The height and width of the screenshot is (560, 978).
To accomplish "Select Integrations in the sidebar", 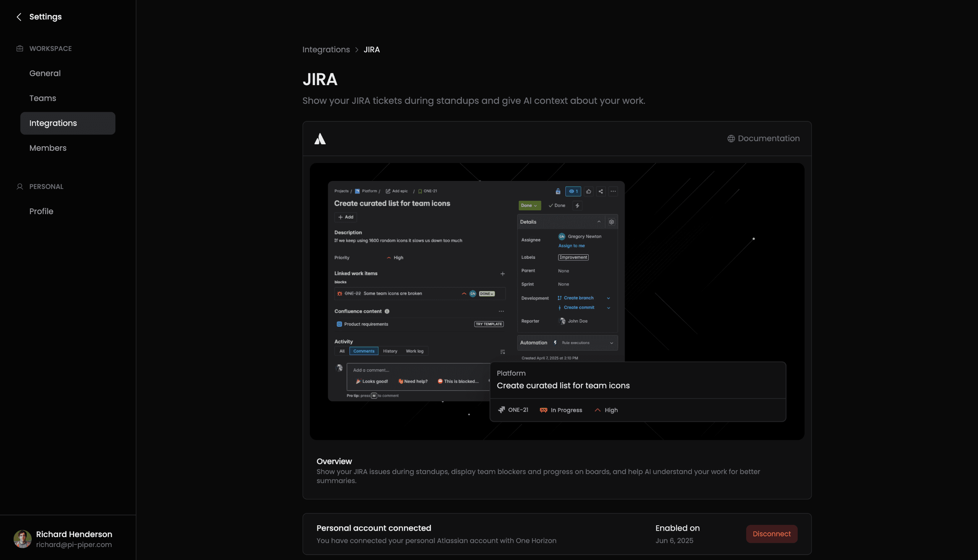I will [x=68, y=123].
